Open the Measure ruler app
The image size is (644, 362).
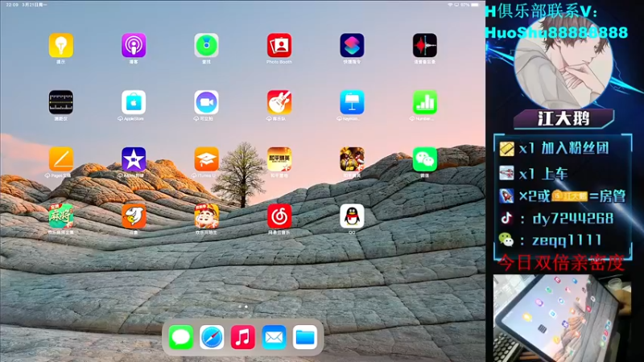click(61, 102)
